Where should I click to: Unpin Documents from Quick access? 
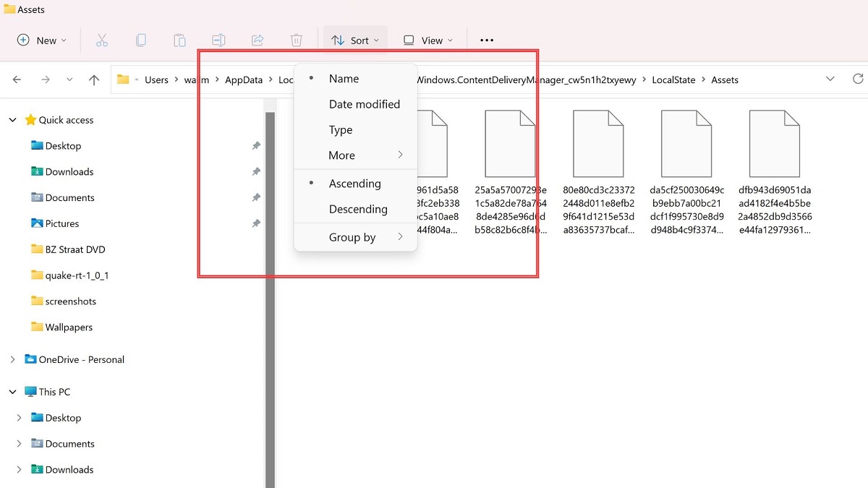[255, 197]
